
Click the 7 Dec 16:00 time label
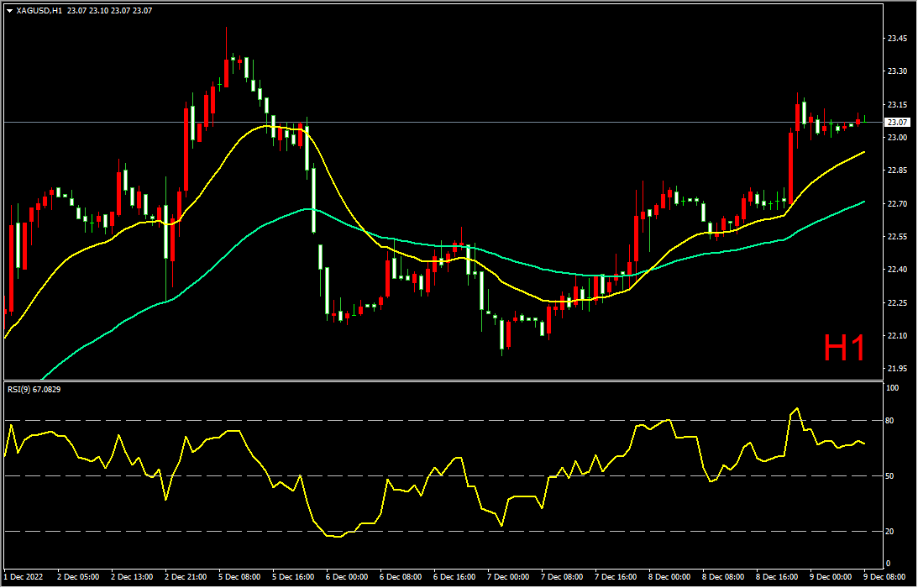(x=616, y=577)
